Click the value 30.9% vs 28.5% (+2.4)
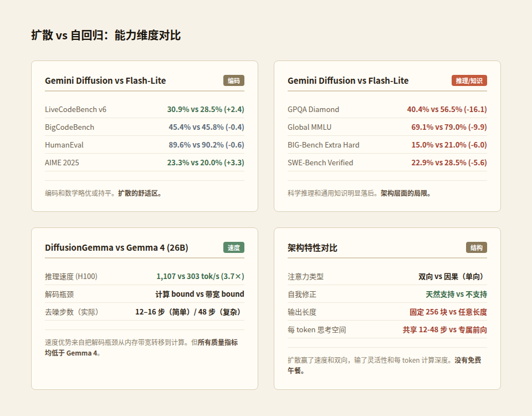This screenshot has height=416, width=532. click(x=206, y=109)
